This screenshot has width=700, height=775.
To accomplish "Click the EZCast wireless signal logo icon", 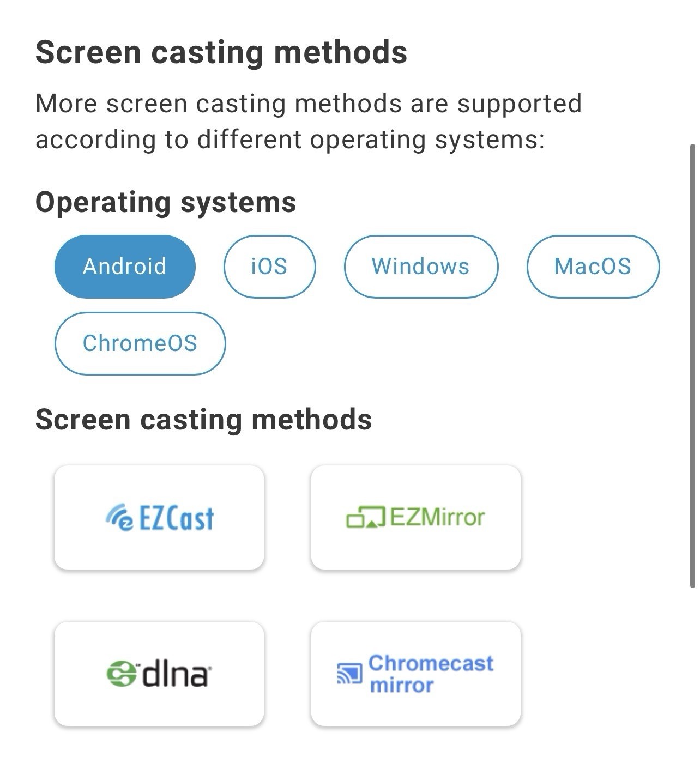I will point(119,518).
